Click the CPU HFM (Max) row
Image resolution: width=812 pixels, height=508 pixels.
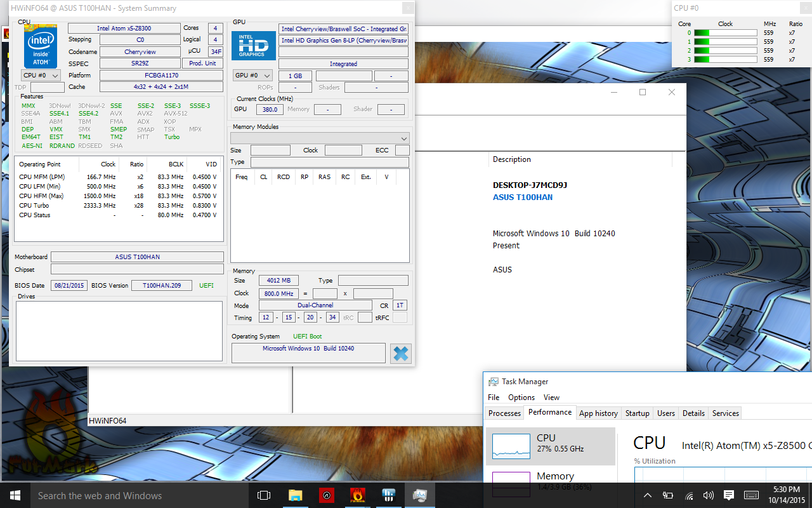pyautogui.click(x=119, y=196)
